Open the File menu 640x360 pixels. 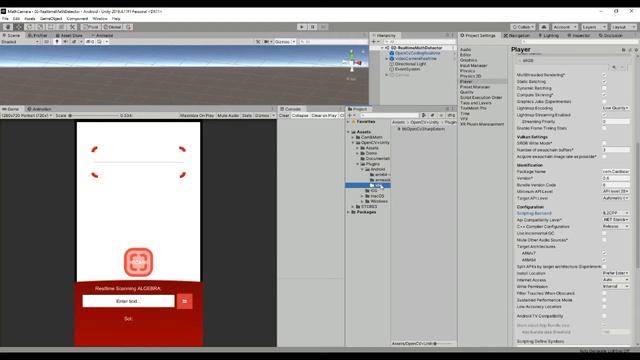coord(5,19)
